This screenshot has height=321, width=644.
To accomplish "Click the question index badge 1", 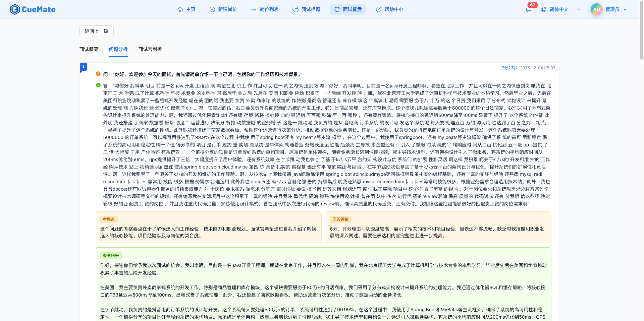I will click(83, 67).
